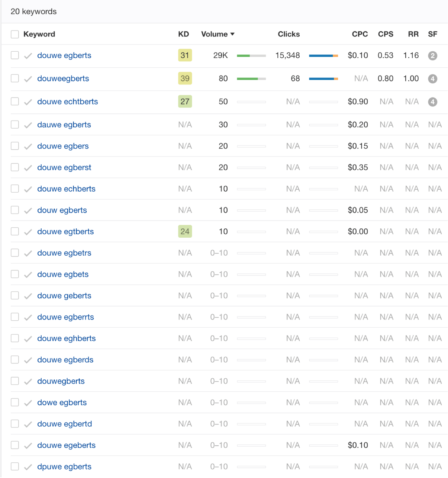Click the checkmark icon beside douwe geberts
Viewport: 448px width, 478px height.
(28, 296)
